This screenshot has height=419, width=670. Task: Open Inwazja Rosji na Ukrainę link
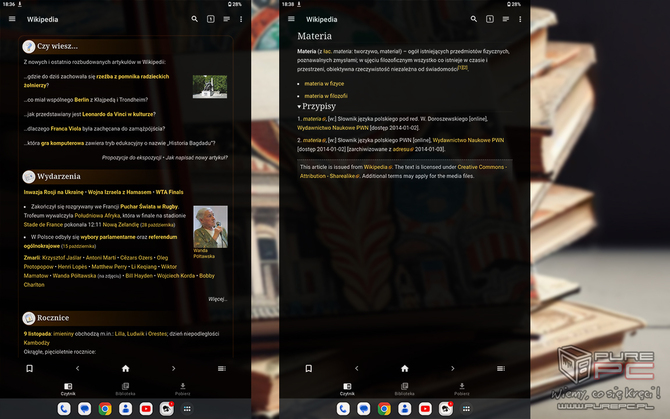54,192
